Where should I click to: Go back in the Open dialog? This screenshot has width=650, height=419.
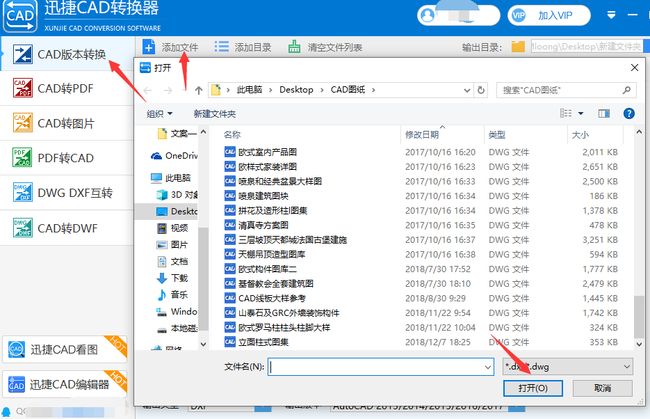148,90
